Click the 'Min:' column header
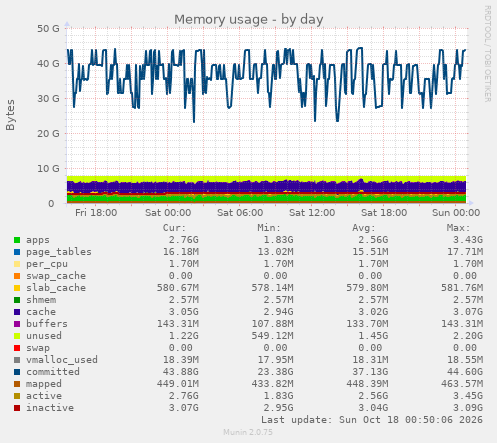This screenshot has height=443, width=497. click(x=269, y=228)
